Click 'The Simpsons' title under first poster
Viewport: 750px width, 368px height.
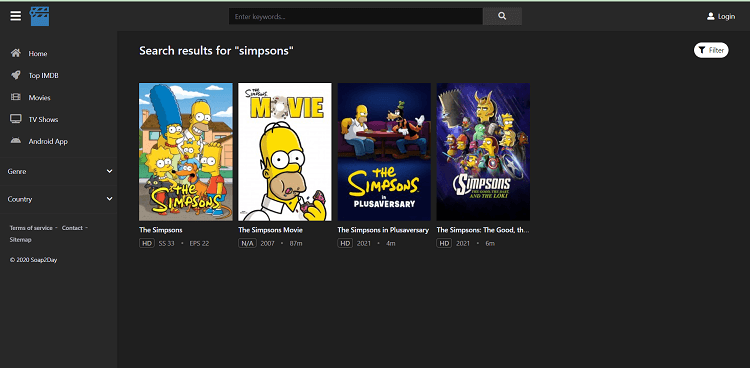coord(161,230)
